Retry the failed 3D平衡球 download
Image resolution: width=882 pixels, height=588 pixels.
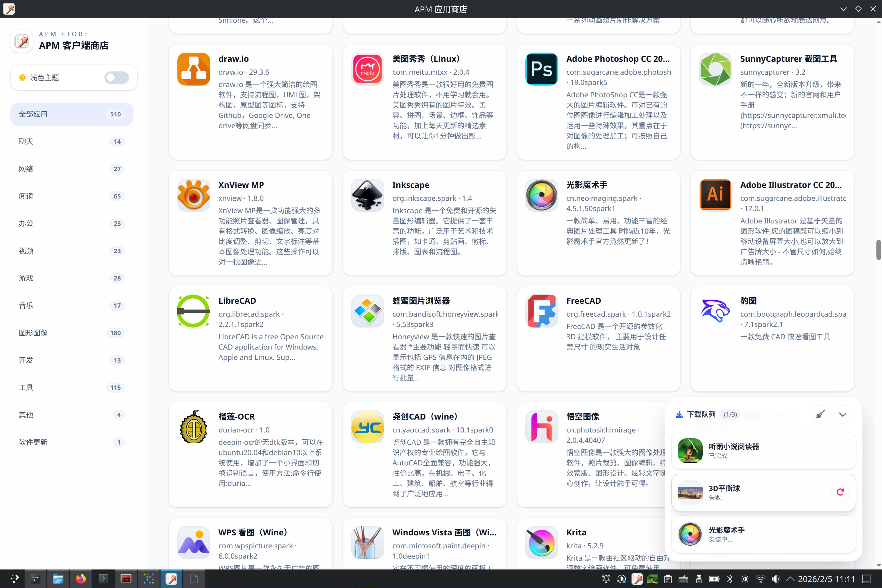tap(840, 492)
